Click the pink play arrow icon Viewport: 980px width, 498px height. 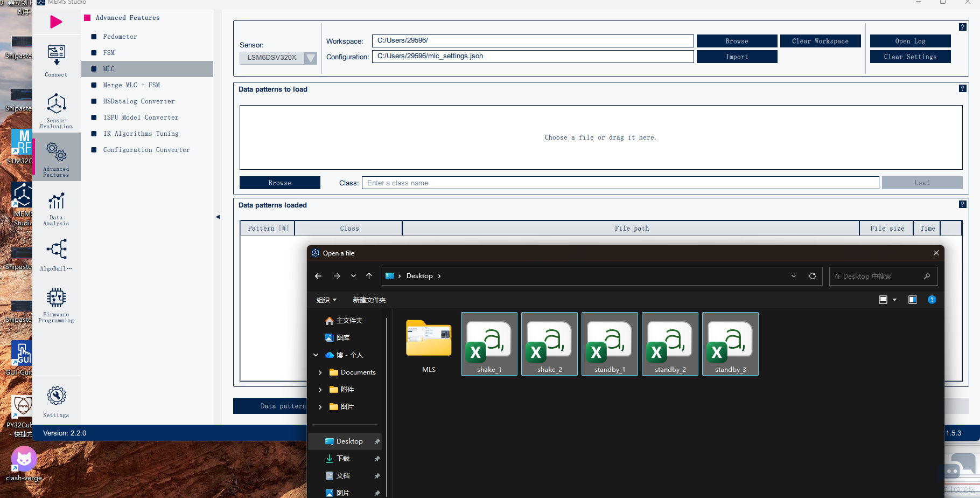[56, 22]
